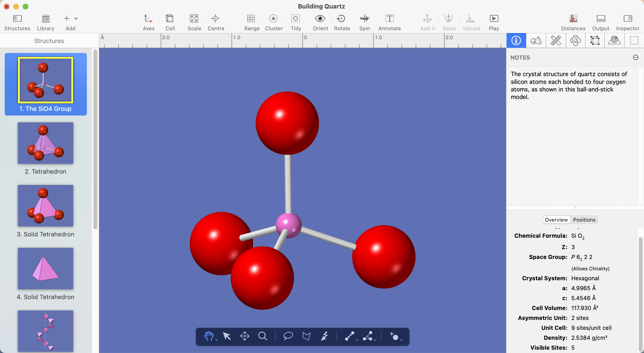Select the Orient eye icon

(320, 19)
